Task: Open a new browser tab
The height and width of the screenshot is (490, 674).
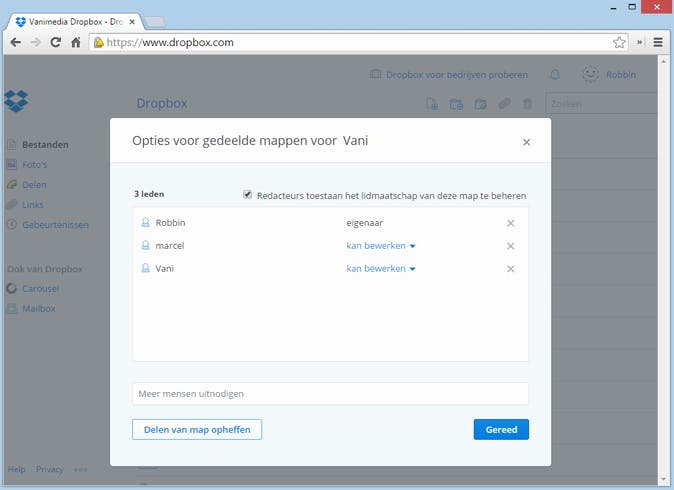Action: click(155, 22)
